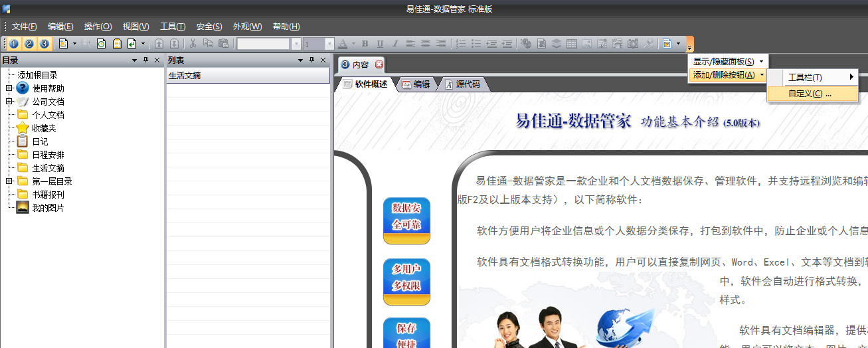The width and height of the screenshot is (868, 348).
Task: Open the 工具(T) menu
Action: [x=173, y=27]
